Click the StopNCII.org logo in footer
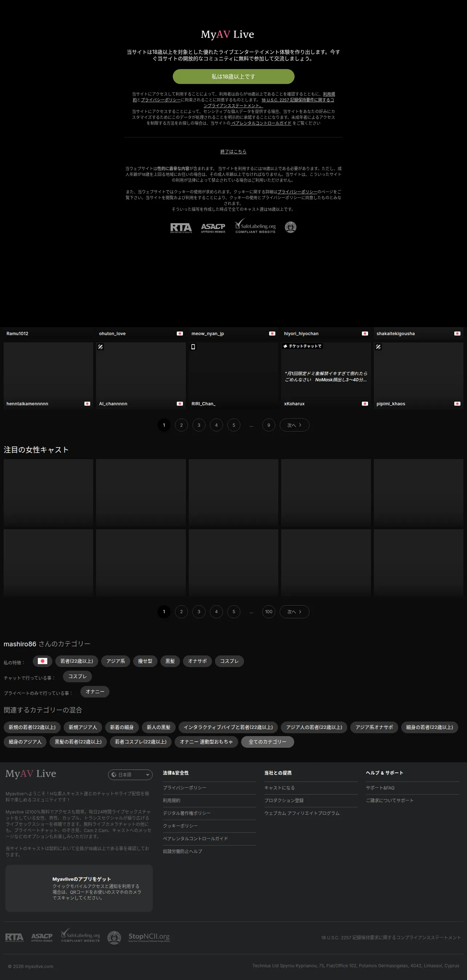 click(x=149, y=937)
